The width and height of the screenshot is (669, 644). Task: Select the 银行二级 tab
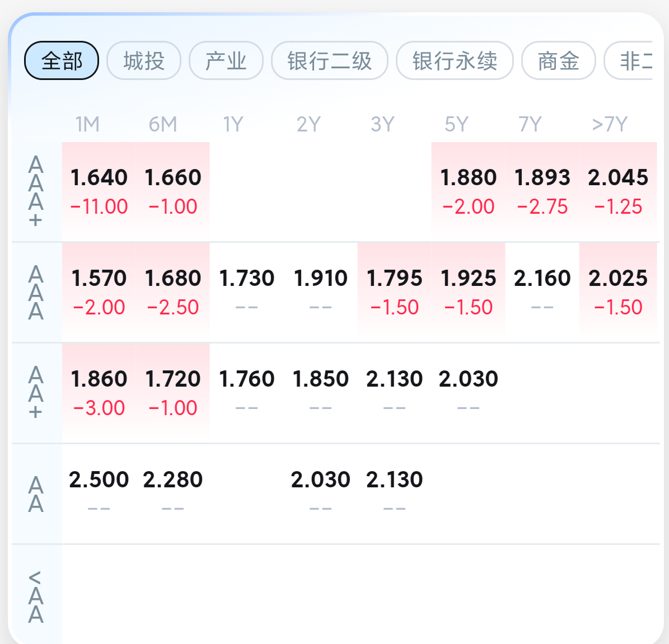tap(330, 60)
